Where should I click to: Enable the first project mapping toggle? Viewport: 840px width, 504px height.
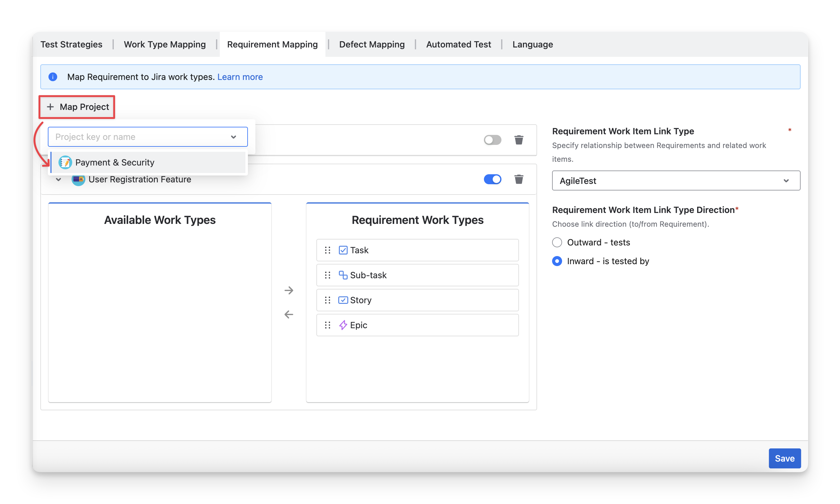(x=492, y=140)
